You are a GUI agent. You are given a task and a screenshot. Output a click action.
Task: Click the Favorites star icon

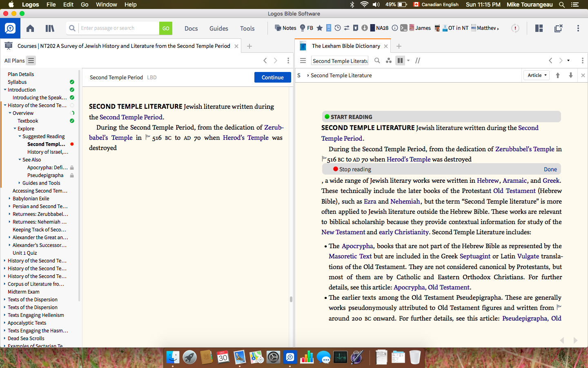pyautogui.click(x=320, y=28)
